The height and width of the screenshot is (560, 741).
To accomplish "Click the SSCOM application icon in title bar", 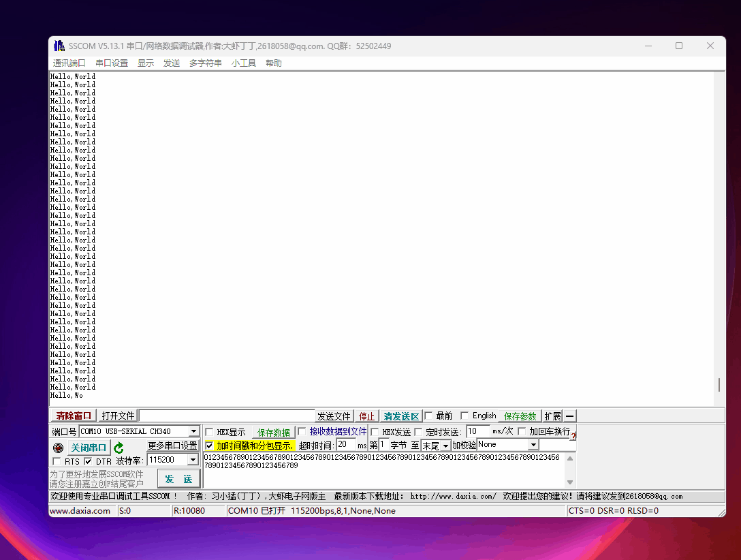I will (59, 46).
